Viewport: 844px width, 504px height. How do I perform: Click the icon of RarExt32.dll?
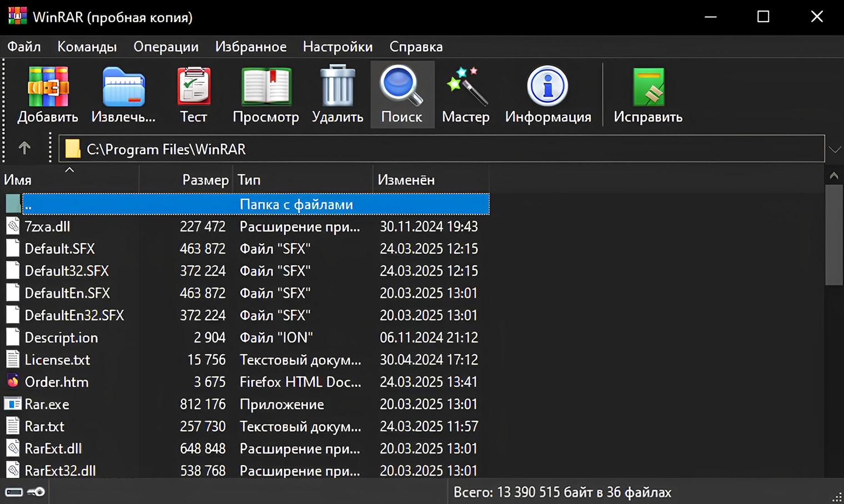13,470
